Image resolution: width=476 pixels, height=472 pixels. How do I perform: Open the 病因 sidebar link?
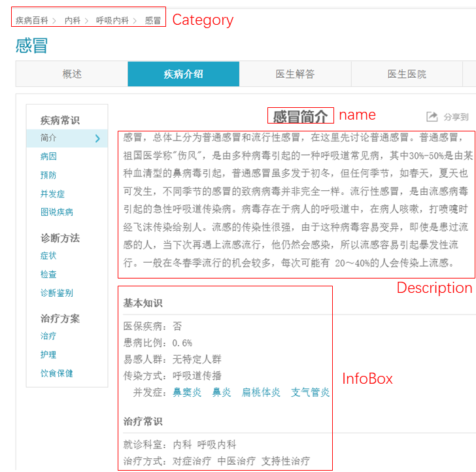[x=48, y=156]
